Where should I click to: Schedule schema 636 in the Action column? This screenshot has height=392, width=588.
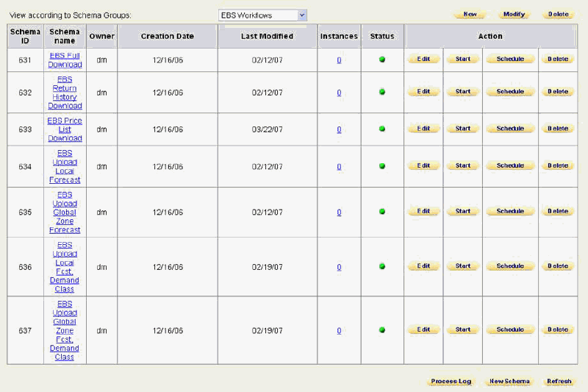510,266
